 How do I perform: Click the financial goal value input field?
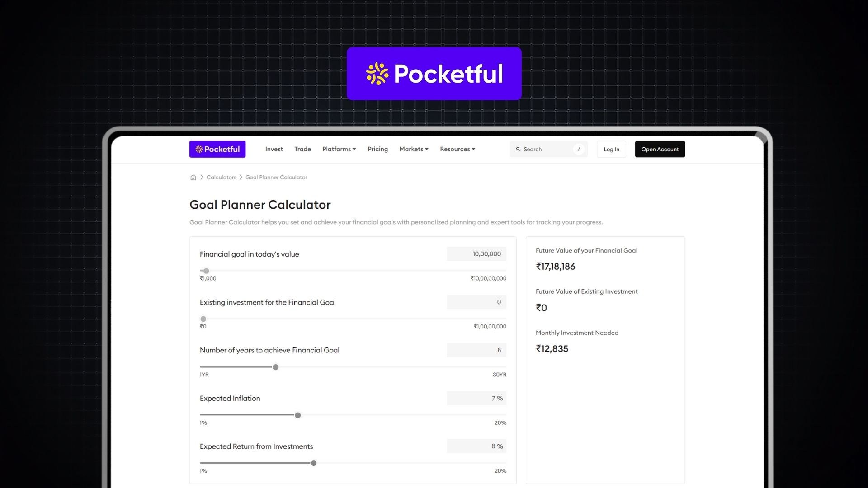click(x=476, y=254)
